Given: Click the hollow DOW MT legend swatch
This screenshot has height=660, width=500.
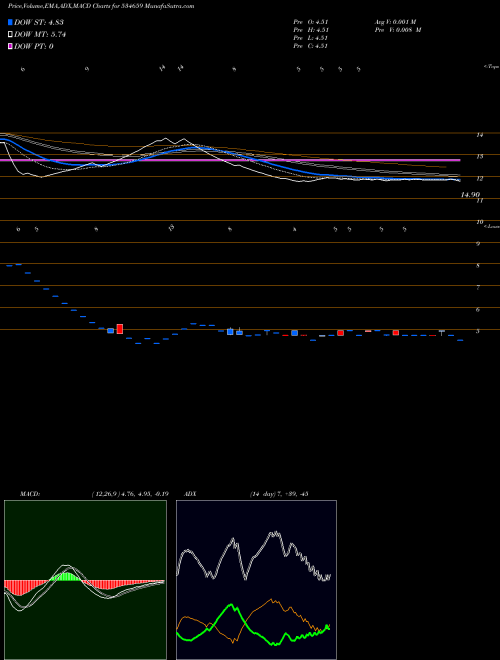Looking at the screenshot, I should pyautogui.click(x=10, y=34).
